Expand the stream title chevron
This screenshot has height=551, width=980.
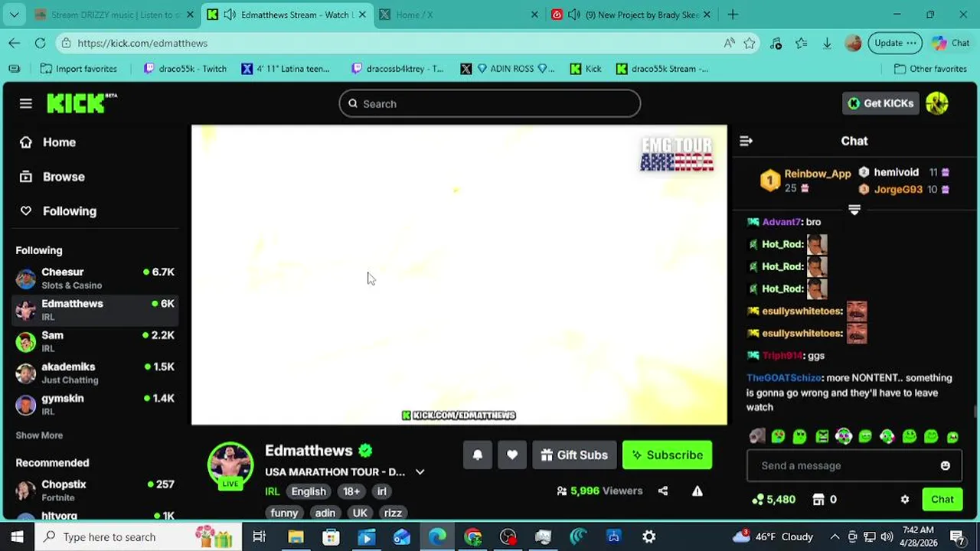click(420, 472)
